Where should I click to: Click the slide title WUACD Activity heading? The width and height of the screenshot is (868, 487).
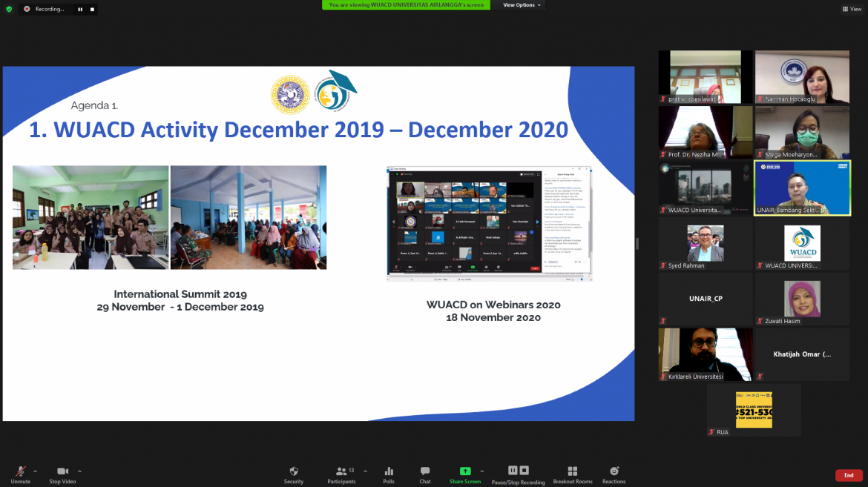(x=298, y=130)
